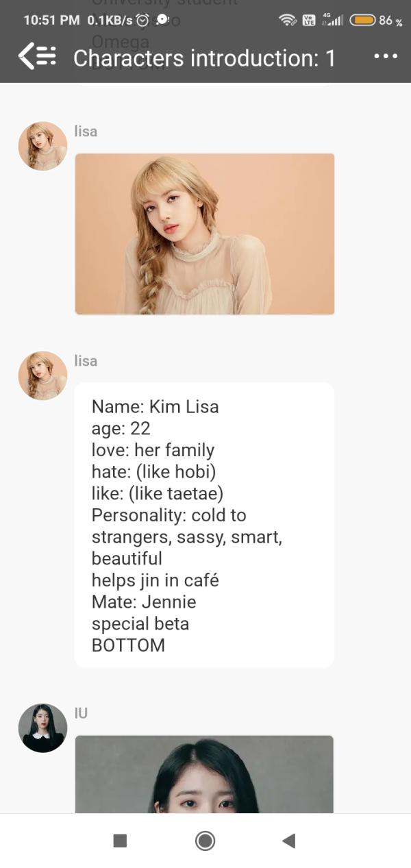Viewport: 411px width, 868px height.
Task: Tap the "IU" sender name label
Action: 81,713
